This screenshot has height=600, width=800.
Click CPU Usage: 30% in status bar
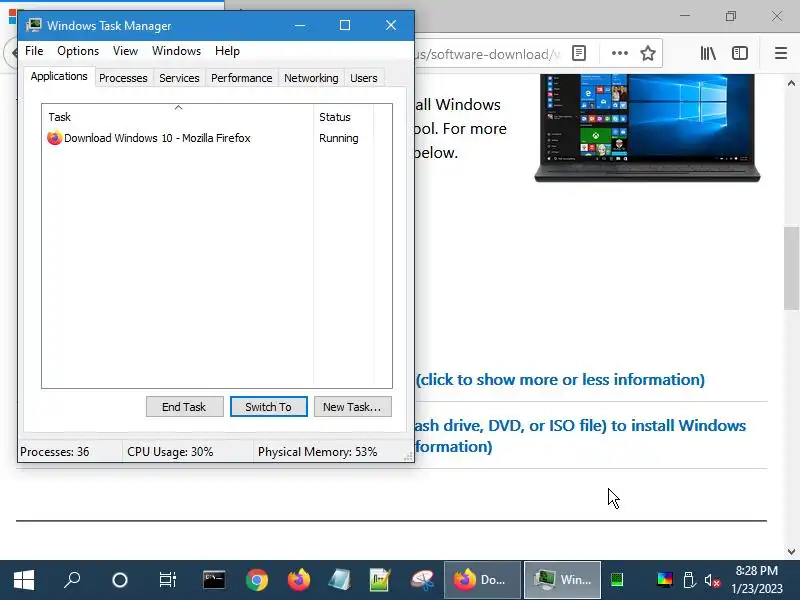click(170, 452)
